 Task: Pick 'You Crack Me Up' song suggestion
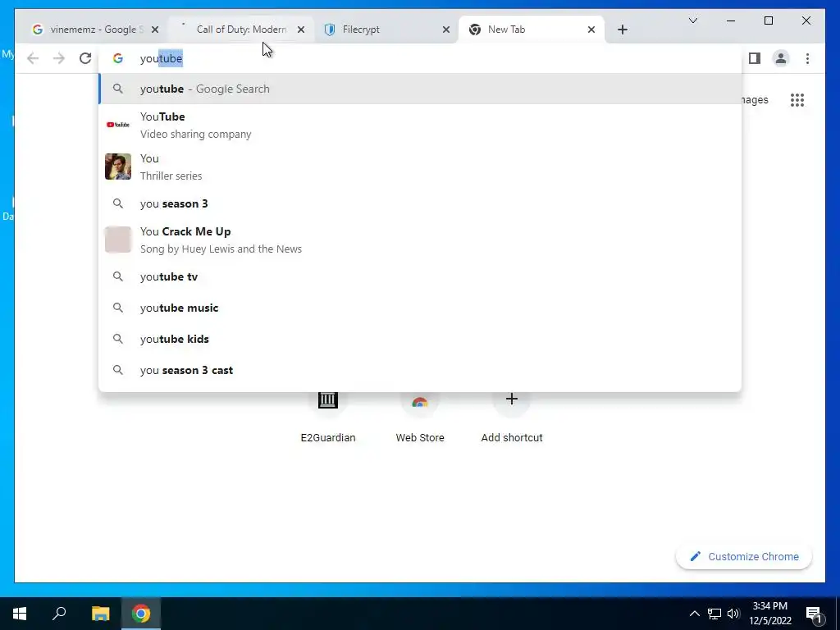pyautogui.click(x=421, y=240)
